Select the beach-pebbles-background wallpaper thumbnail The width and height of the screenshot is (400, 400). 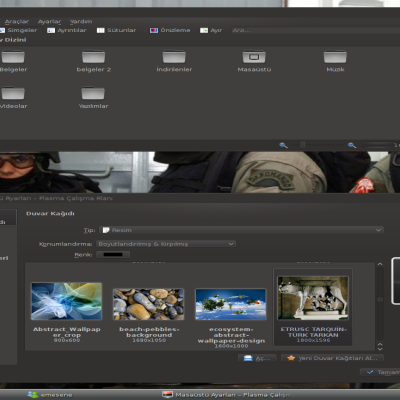(x=149, y=304)
